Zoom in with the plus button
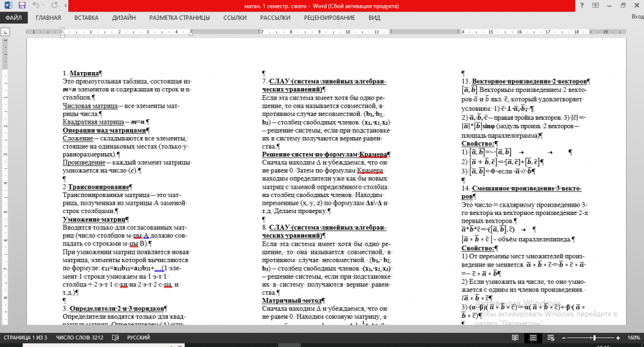 [618, 338]
